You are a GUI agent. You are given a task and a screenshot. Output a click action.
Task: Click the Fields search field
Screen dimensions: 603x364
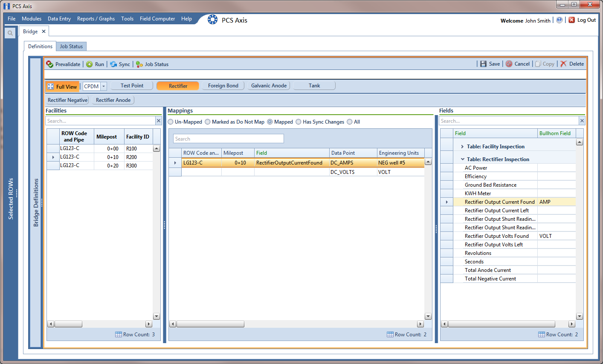(509, 121)
